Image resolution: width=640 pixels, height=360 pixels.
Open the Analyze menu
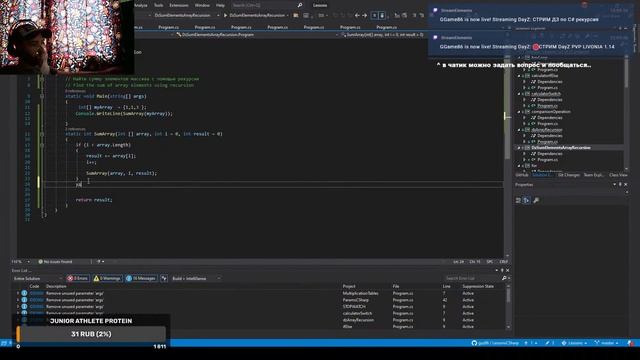140,5
